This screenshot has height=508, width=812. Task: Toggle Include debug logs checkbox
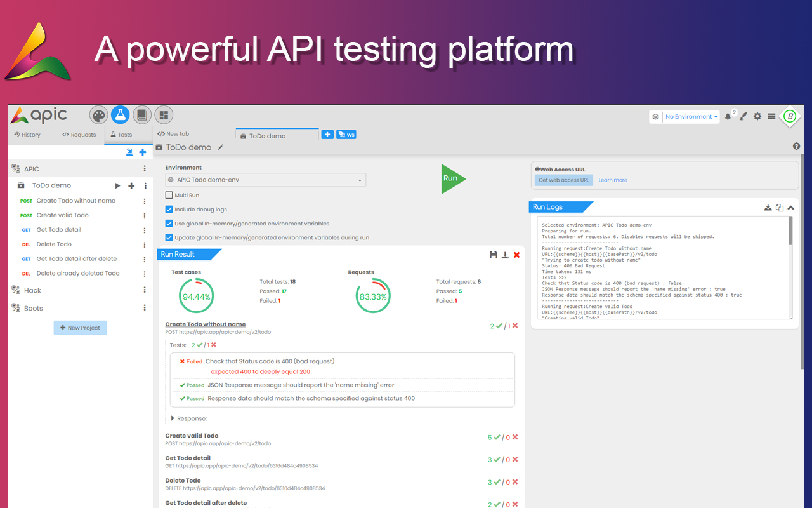[x=169, y=210]
